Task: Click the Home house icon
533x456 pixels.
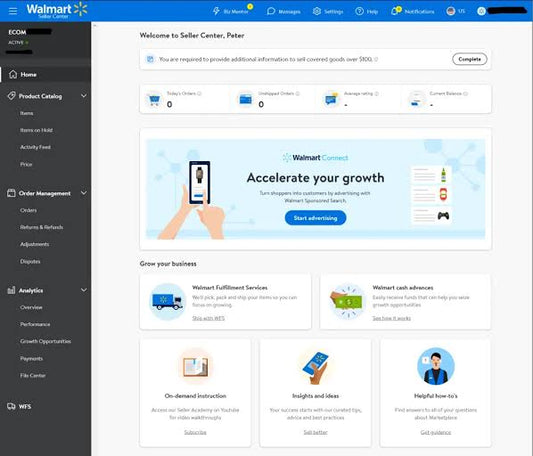Action: (x=13, y=74)
